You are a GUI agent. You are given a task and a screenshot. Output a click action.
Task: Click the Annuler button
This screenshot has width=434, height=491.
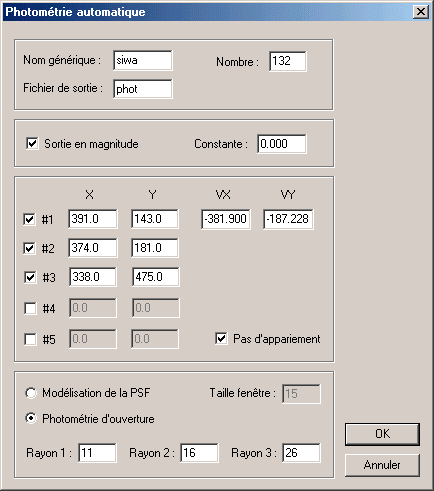(382, 465)
